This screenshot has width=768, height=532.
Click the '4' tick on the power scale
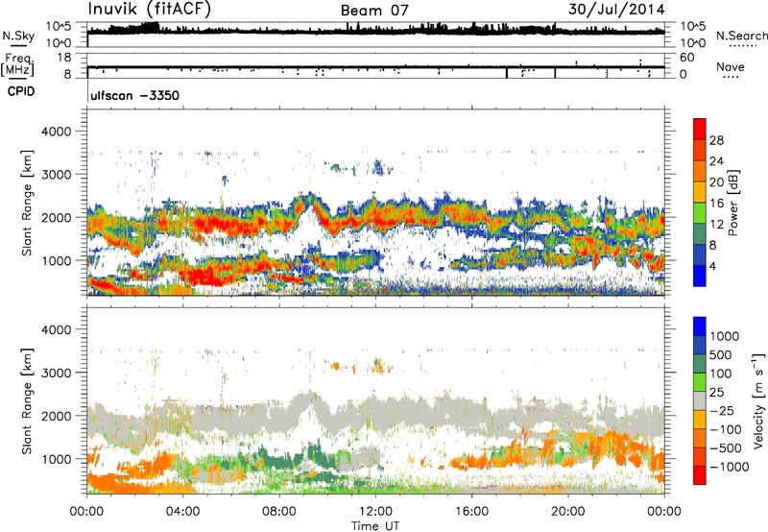(x=712, y=266)
